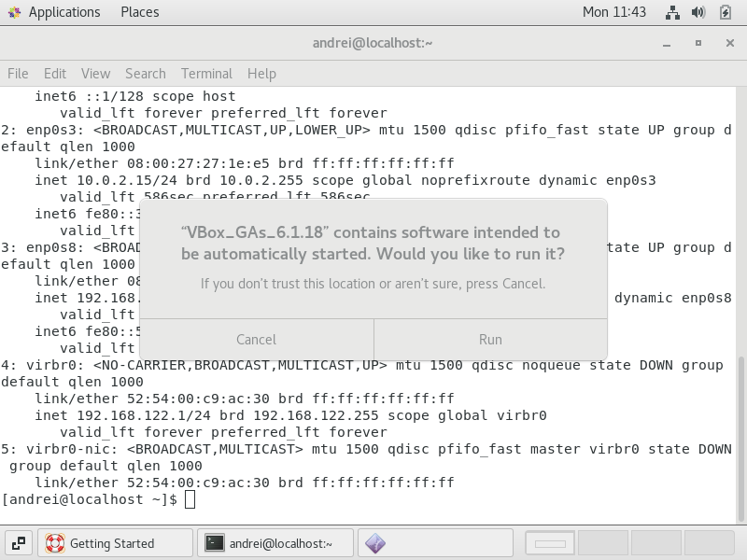Click the Applications activities logo icon
747x560 pixels.
(14, 12)
